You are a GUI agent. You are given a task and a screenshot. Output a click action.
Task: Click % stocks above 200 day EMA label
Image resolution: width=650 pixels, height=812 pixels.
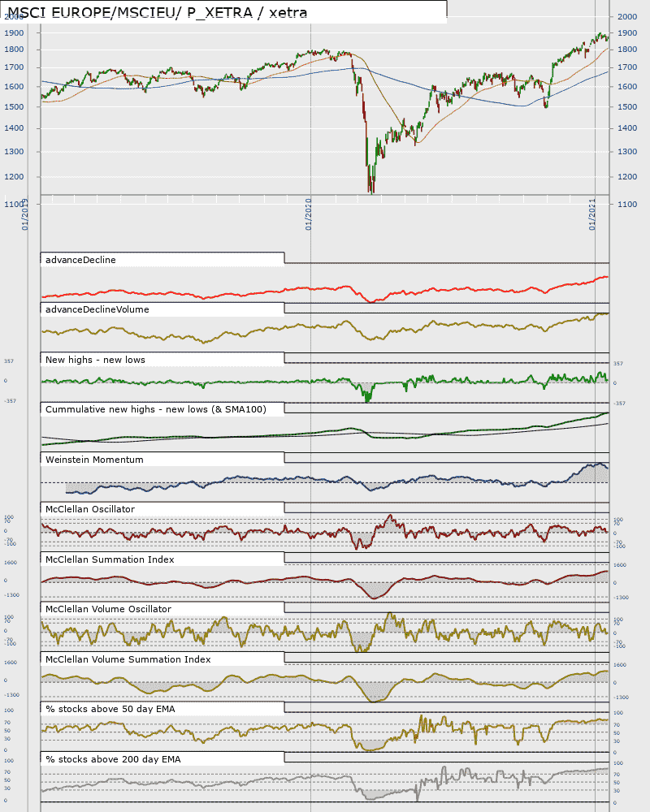point(113,760)
